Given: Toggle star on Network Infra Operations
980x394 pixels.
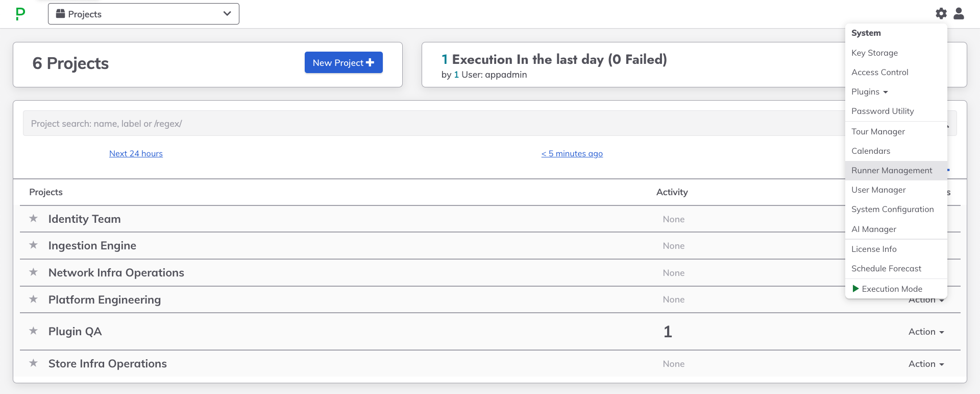Looking at the screenshot, I should (x=34, y=272).
